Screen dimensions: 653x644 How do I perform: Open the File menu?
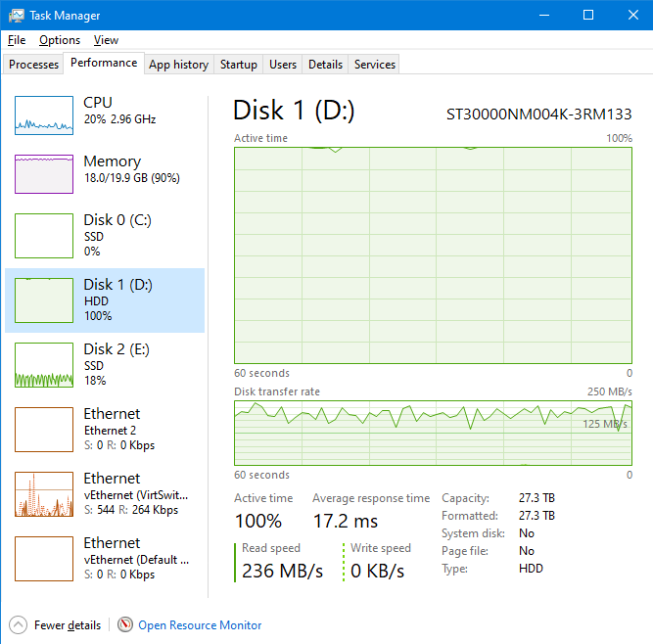16,40
